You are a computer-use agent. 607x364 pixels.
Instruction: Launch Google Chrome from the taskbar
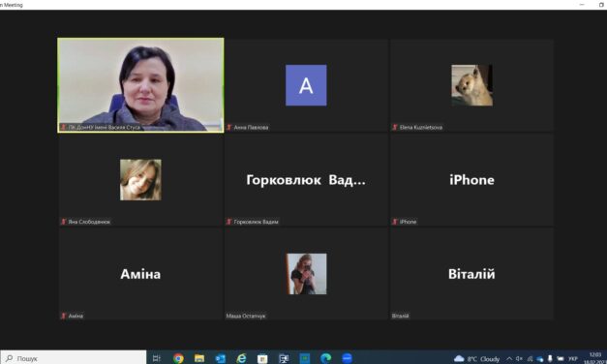pos(178,358)
